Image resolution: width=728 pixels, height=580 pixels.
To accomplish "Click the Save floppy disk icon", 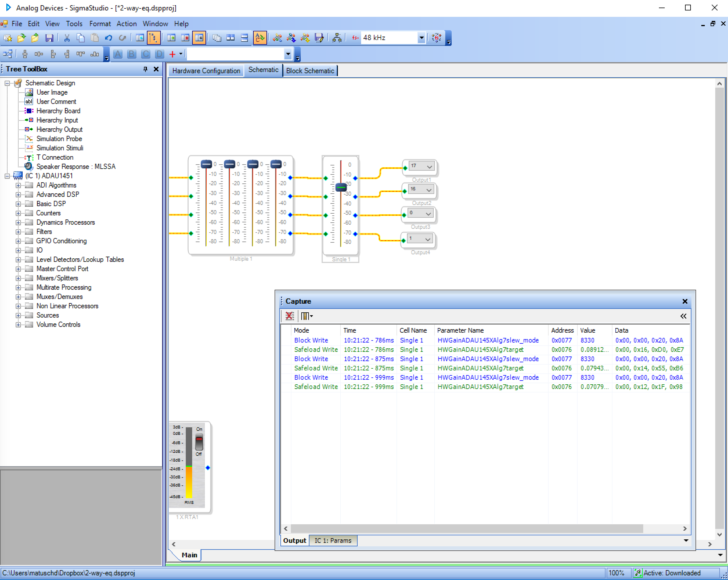I will (x=49, y=38).
